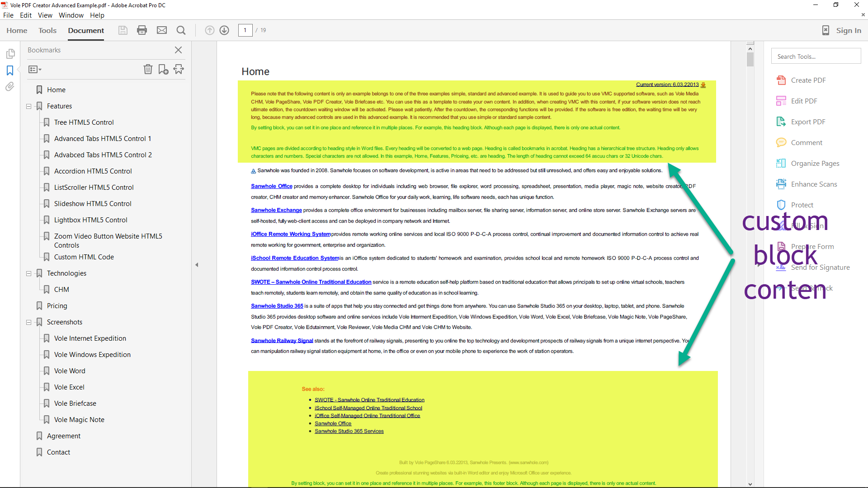Click Sign In
The height and width of the screenshot is (488, 868).
point(849,30)
